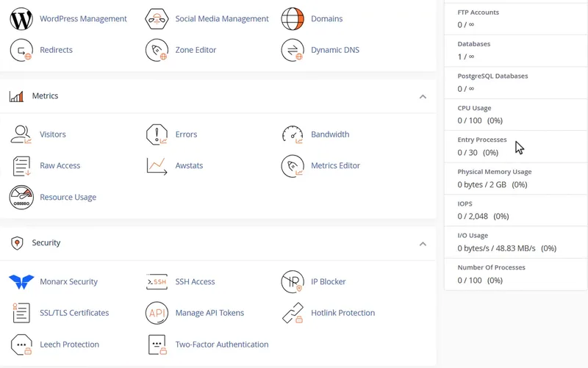Open the Visitors link

[53, 134]
